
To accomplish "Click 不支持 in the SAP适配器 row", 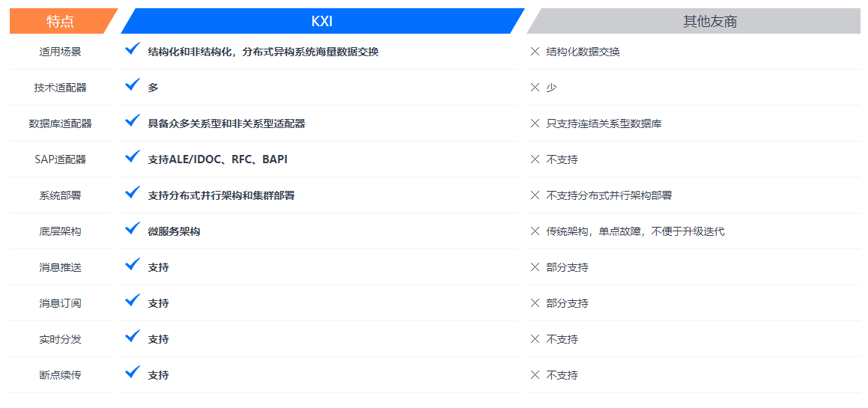I will pyautogui.click(x=562, y=159).
